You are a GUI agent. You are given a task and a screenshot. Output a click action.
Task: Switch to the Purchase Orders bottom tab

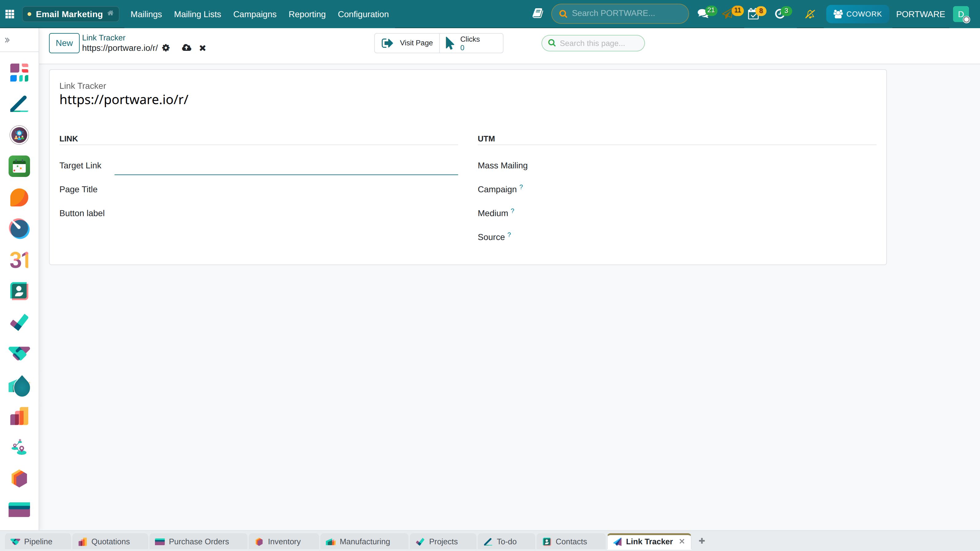click(x=198, y=542)
